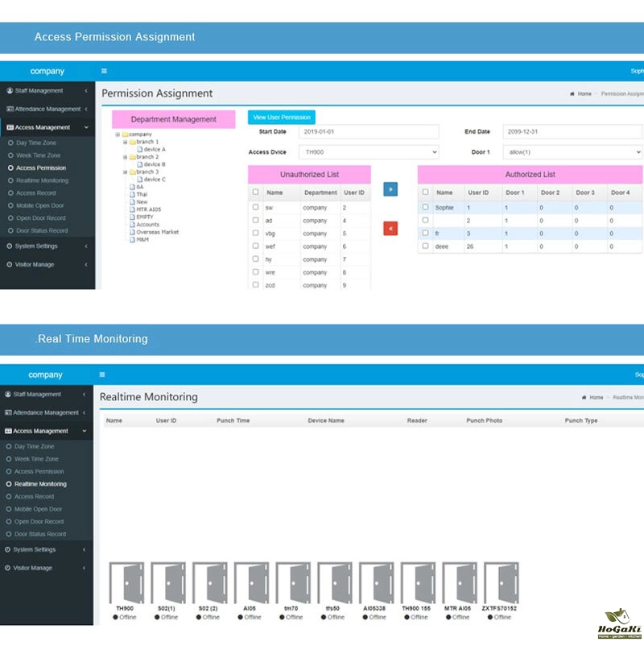Click the tm70 door icon
The width and height of the screenshot is (644, 650).
coord(293,582)
